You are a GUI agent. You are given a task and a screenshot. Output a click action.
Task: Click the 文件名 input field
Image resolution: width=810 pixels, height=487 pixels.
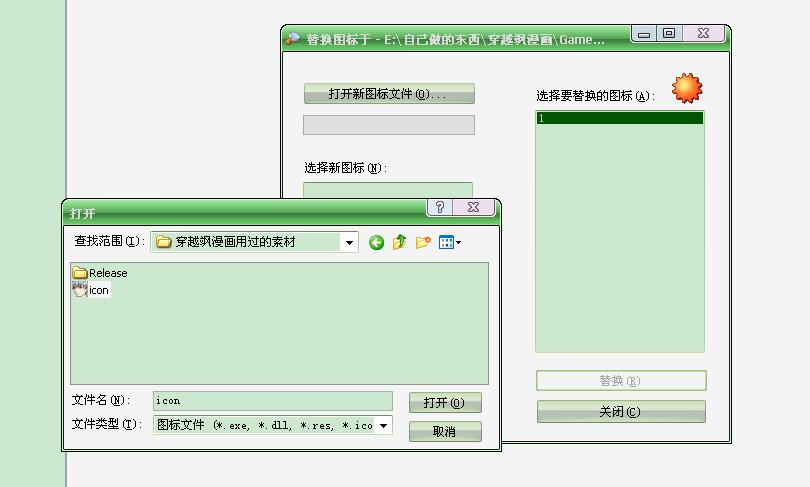click(x=273, y=401)
